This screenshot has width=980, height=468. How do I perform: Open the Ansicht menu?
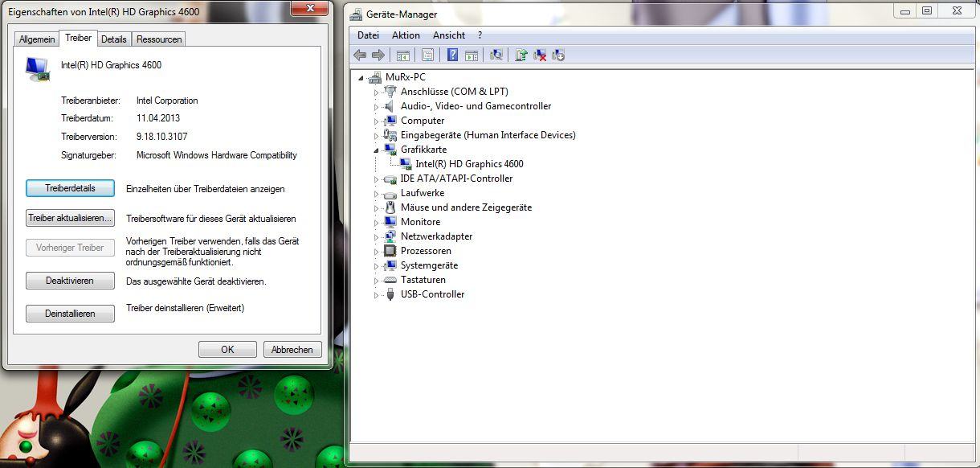point(449,35)
